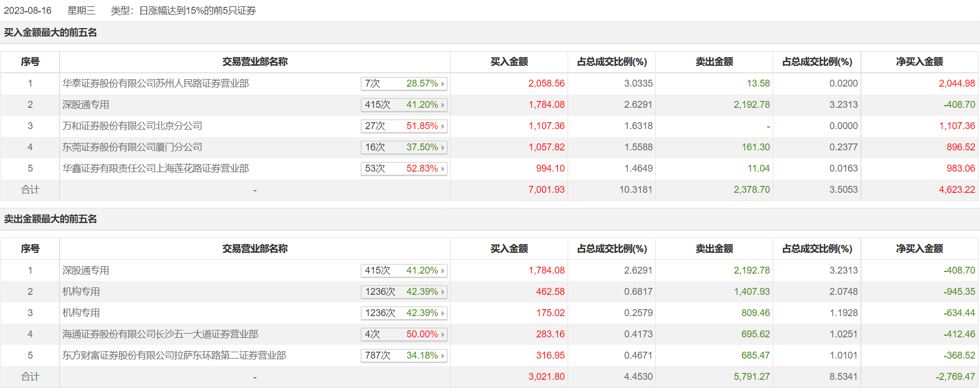
Task: Open 万和证券股份有限公司北京分公司 link
Action: (132, 126)
